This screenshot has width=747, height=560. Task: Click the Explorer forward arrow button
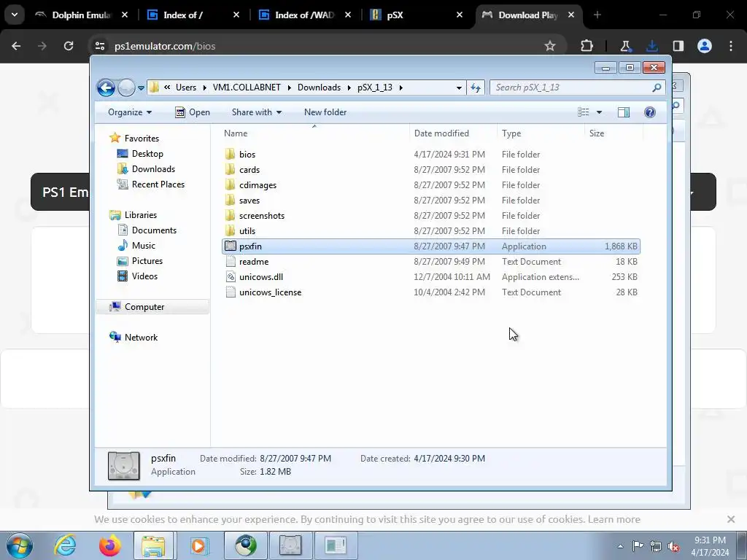(x=126, y=87)
